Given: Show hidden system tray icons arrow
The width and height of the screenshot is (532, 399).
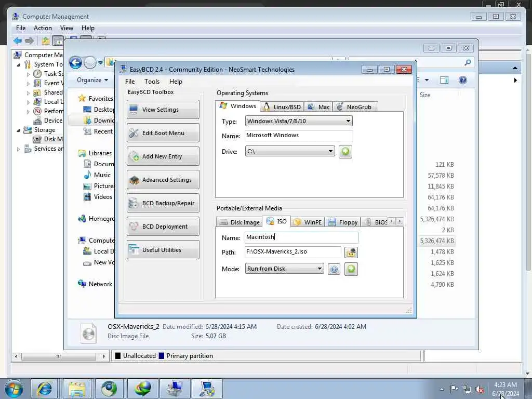Looking at the screenshot, I should pyautogui.click(x=442, y=390).
